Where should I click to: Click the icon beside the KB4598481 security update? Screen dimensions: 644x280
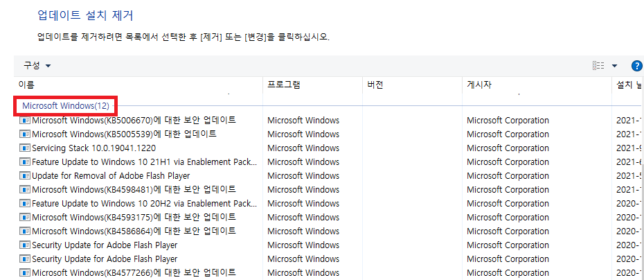(x=25, y=189)
